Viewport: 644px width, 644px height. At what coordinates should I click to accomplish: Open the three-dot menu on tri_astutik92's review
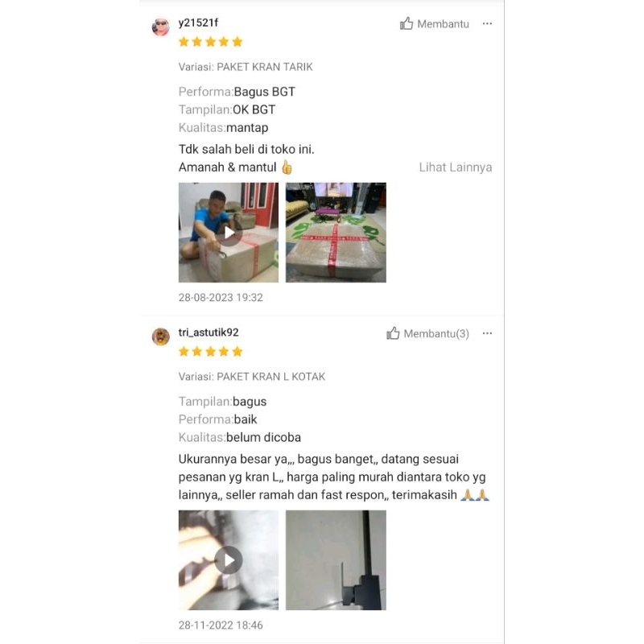[x=487, y=333]
